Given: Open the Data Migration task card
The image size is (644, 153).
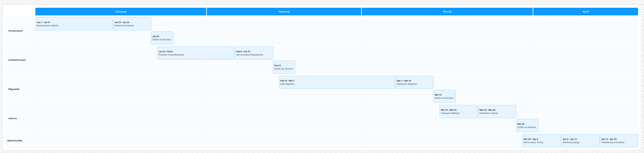Looking at the screenshot, I should [x=337, y=82].
